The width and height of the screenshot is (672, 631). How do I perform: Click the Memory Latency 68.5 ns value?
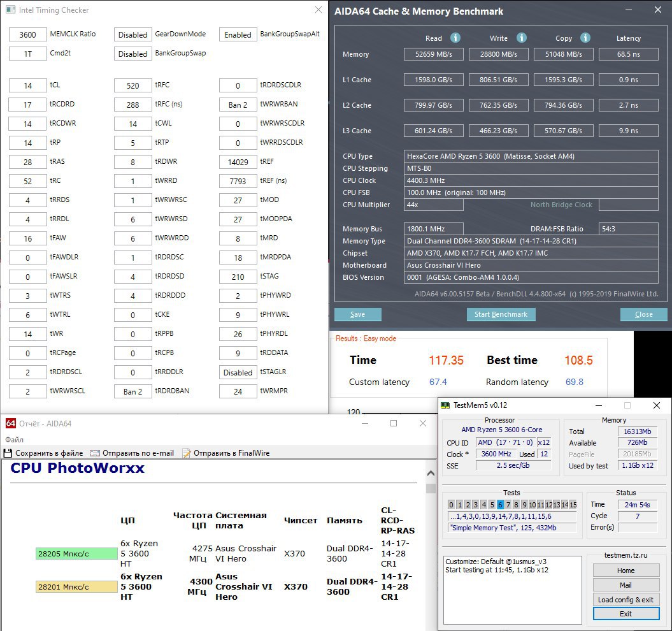pyautogui.click(x=628, y=54)
